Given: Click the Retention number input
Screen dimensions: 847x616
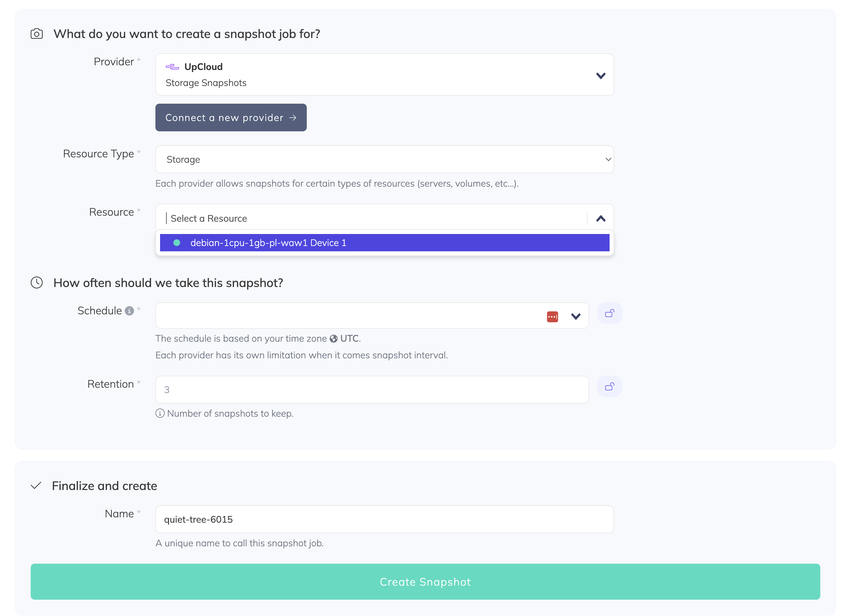Looking at the screenshot, I should (372, 389).
